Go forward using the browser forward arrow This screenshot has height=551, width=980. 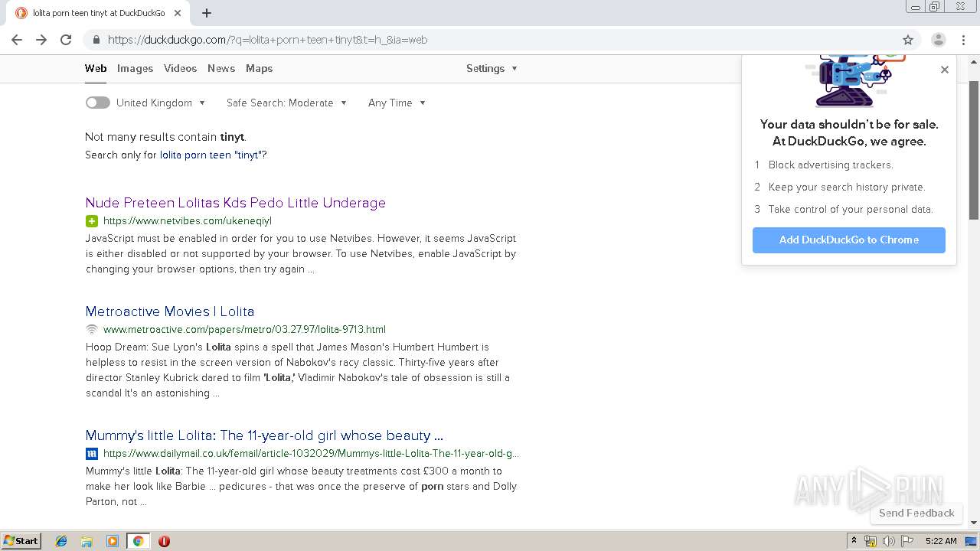click(x=41, y=40)
